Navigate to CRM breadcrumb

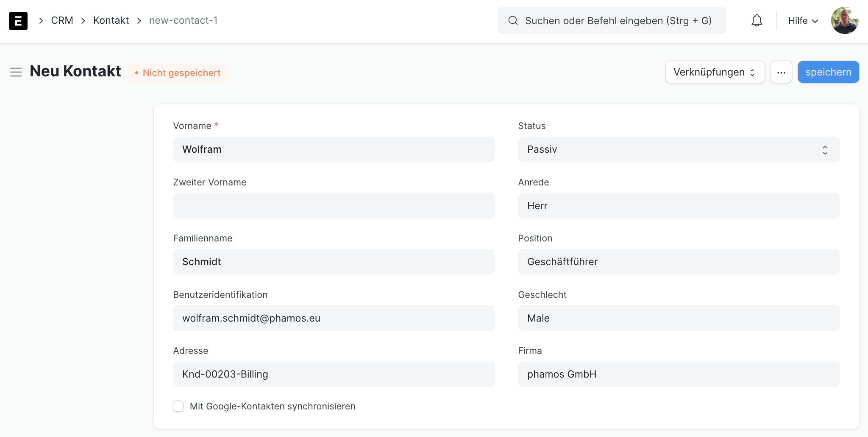[62, 20]
